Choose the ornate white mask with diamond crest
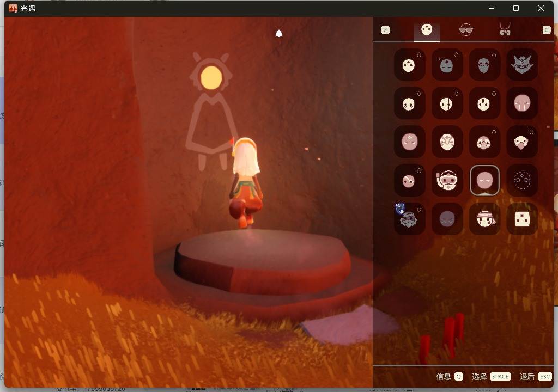This screenshot has height=392, width=558. point(447,142)
